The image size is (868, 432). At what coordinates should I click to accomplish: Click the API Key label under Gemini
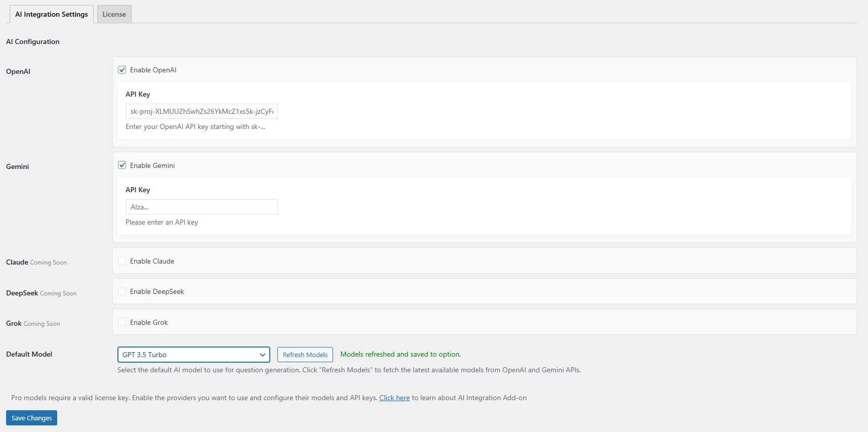click(x=138, y=190)
